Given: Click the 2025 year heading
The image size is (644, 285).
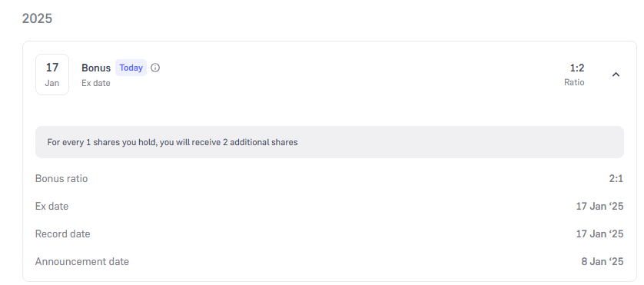Looking at the screenshot, I should coord(37,18).
